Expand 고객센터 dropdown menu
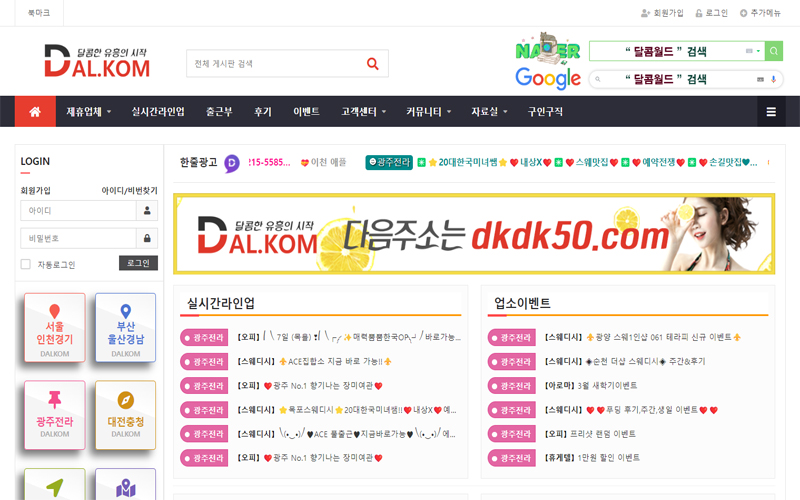The height and width of the screenshot is (500, 800). tap(364, 111)
